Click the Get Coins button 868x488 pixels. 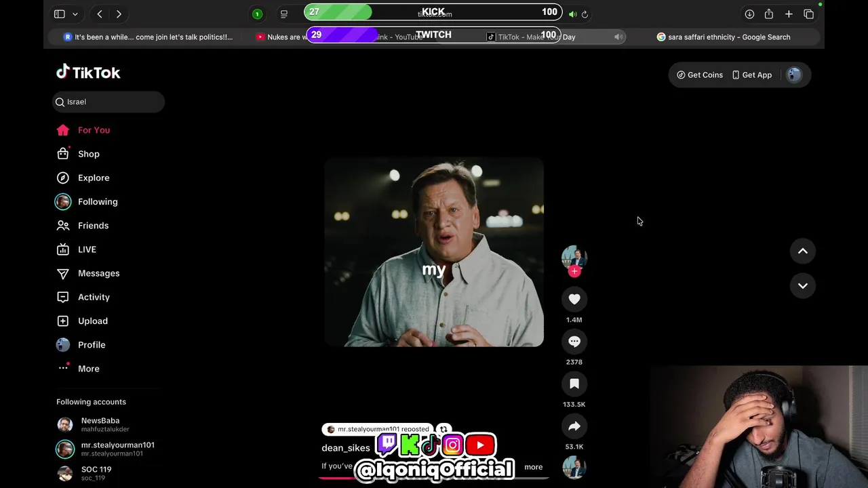[700, 75]
